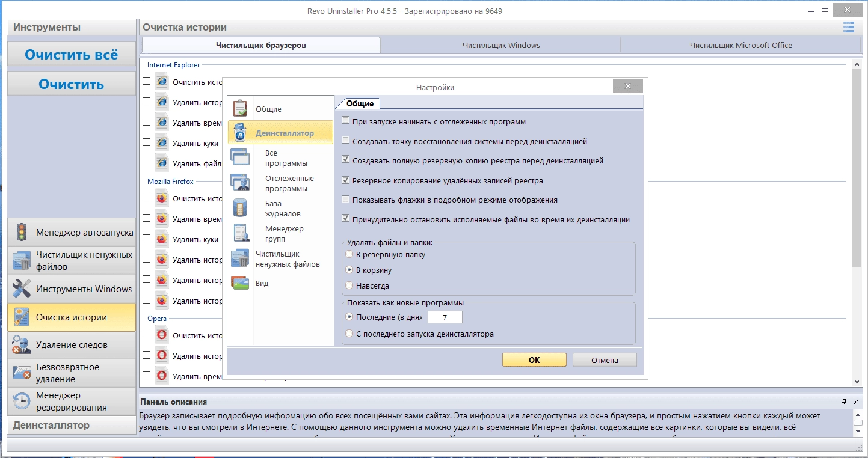The width and height of the screenshot is (868, 458).
Task: Select the Общие tab in settings dialog
Action: (x=360, y=103)
